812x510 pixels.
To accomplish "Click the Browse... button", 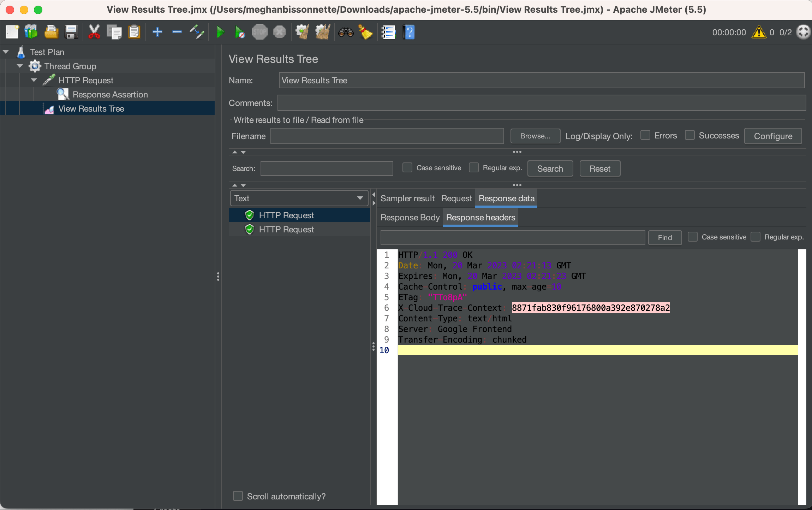I will [x=535, y=136].
